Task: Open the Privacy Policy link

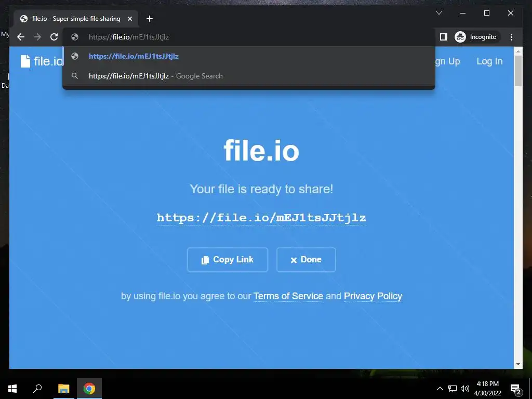Action: [373, 296]
